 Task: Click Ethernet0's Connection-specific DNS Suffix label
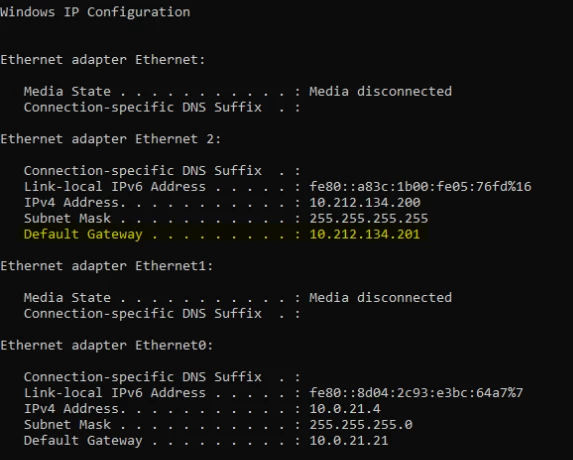pos(143,377)
